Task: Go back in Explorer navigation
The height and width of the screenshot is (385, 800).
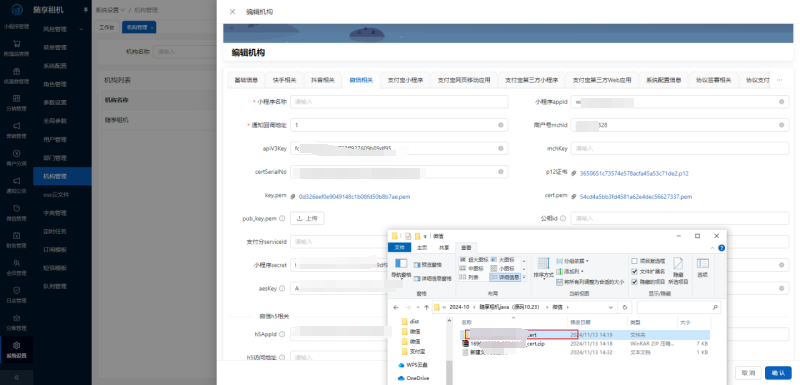Action: [395, 307]
